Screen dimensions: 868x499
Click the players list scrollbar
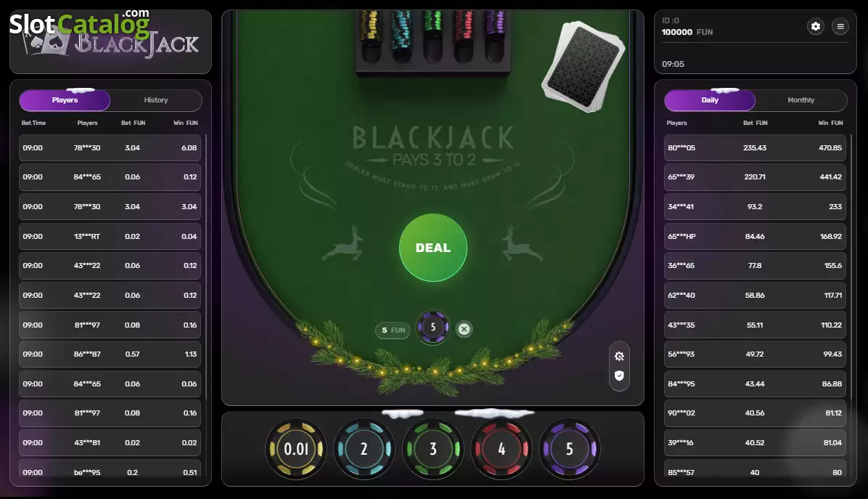click(x=206, y=266)
